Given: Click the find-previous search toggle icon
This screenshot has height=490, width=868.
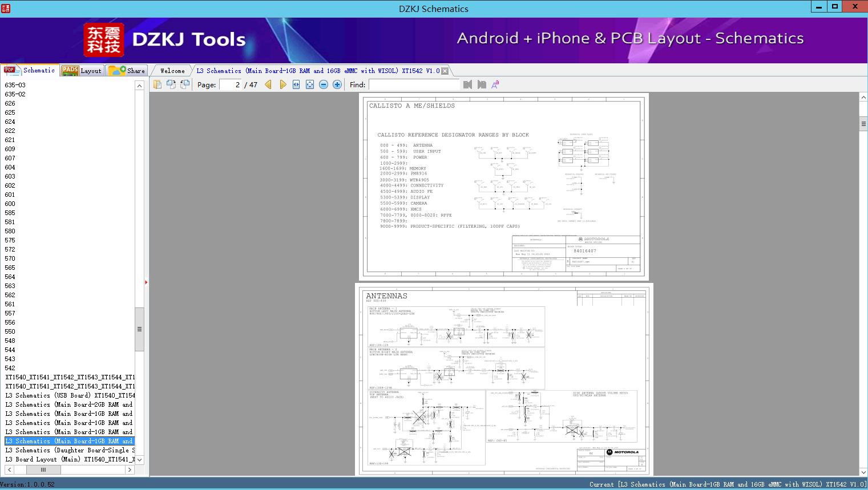Looking at the screenshot, I should [x=467, y=84].
